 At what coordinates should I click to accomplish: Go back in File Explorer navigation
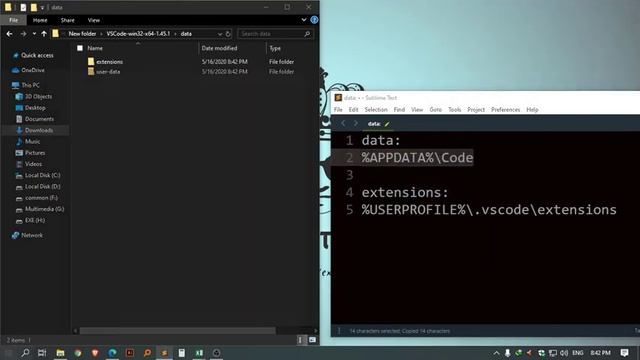tap(9, 34)
